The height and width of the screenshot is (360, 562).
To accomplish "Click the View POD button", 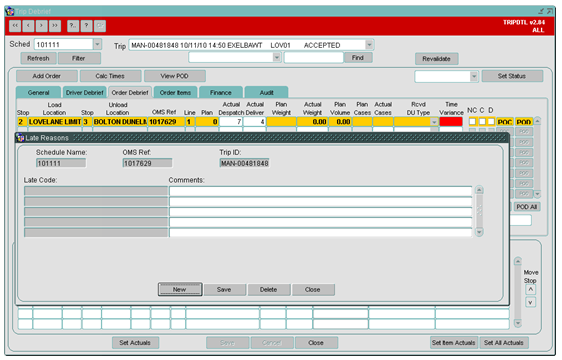I will (175, 76).
